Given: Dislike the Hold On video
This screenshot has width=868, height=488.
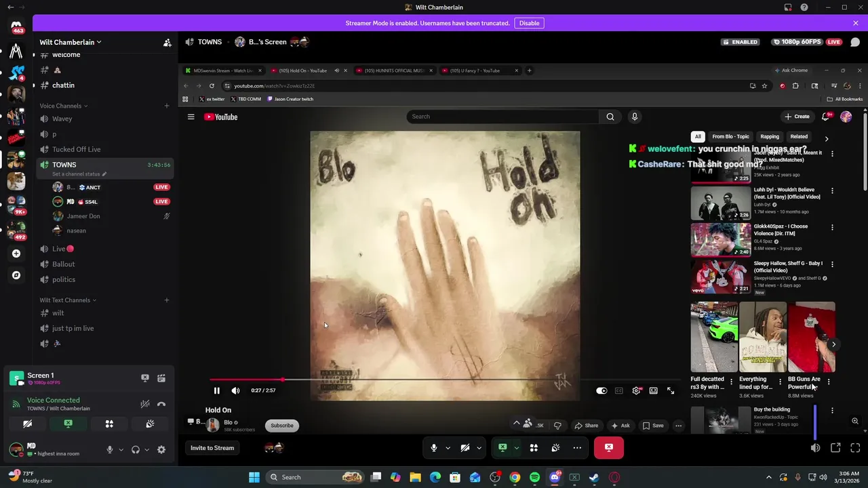Looking at the screenshot, I should [x=557, y=426].
